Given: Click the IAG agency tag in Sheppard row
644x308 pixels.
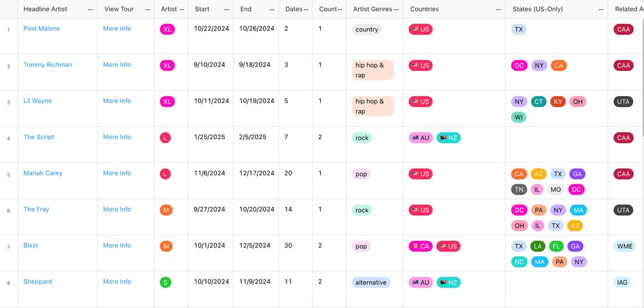Looking at the screenshot, I should tap(622, 282).
